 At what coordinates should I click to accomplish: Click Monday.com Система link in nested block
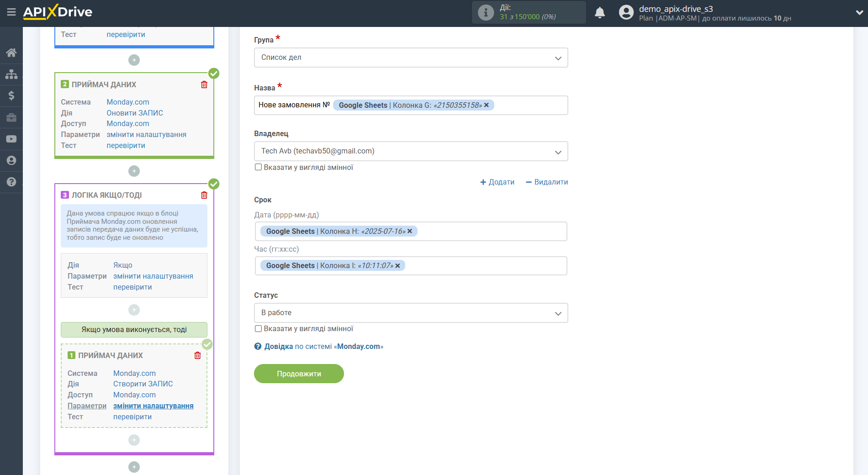[x=134, y=373]
